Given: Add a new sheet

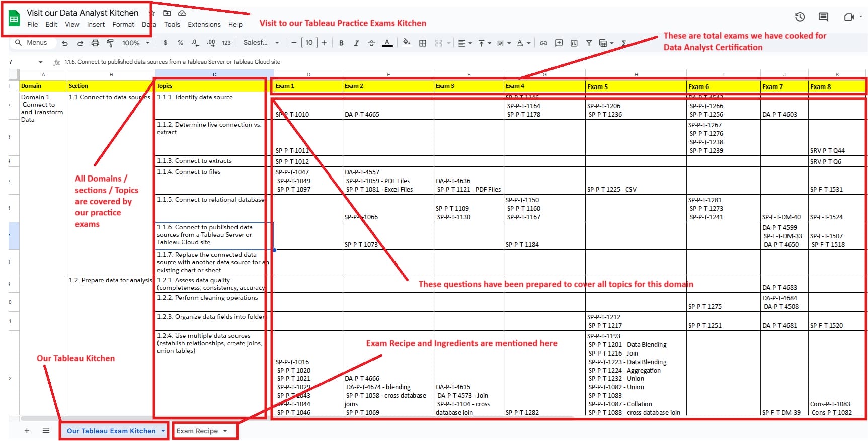Looking at the screenshot, I should click(x=27, y=431).
